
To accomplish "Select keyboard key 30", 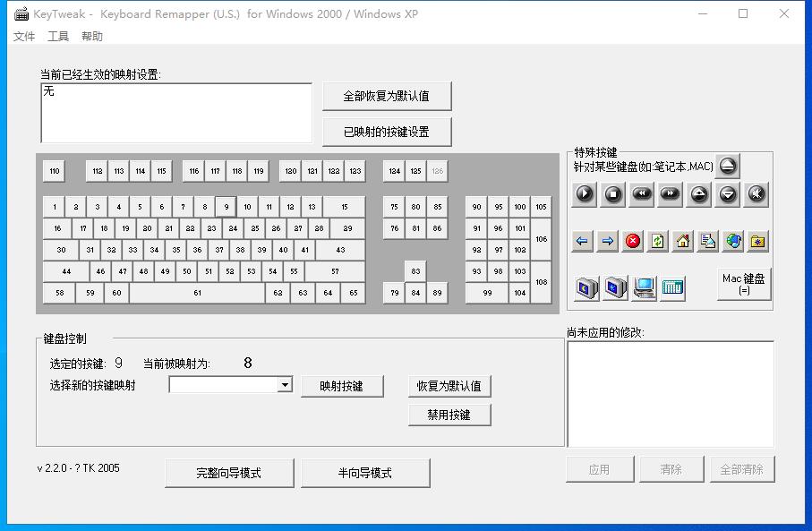I will coord(61,250).
